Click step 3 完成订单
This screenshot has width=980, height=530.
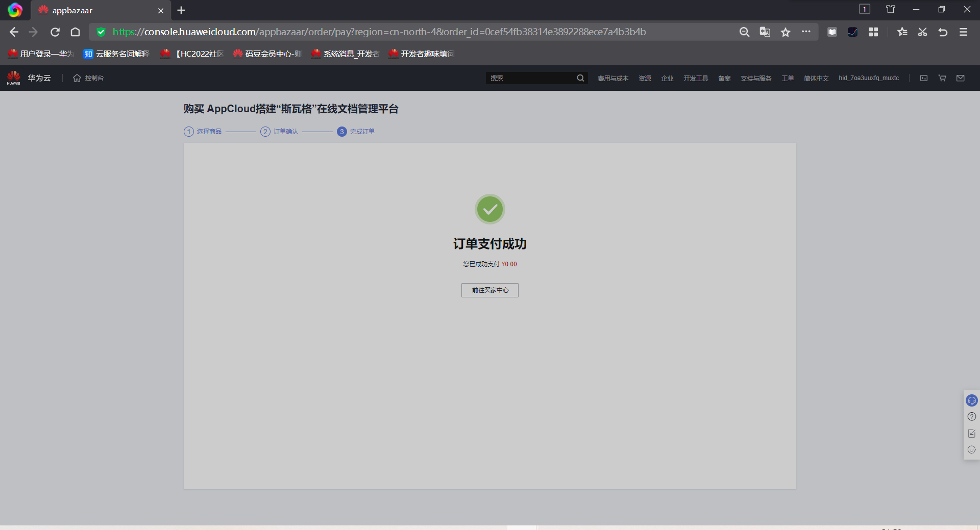356,132
